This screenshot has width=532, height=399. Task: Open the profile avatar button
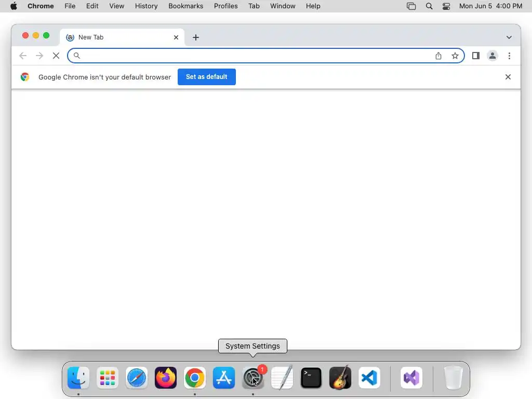click(x=493, y=56)
